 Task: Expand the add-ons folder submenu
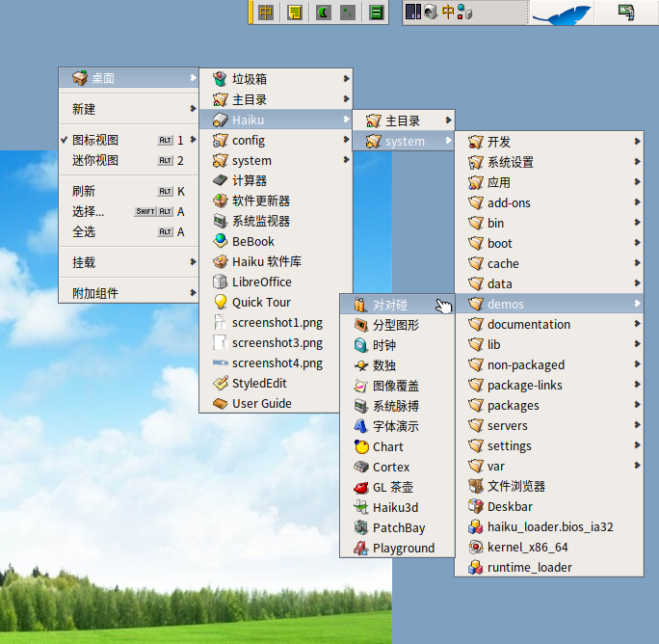(x=549, y=202)
